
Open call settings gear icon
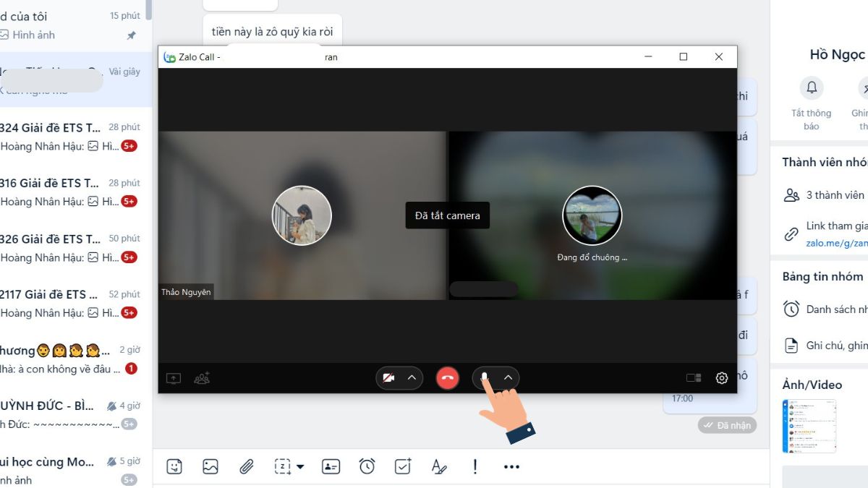[x=721, y=378]
